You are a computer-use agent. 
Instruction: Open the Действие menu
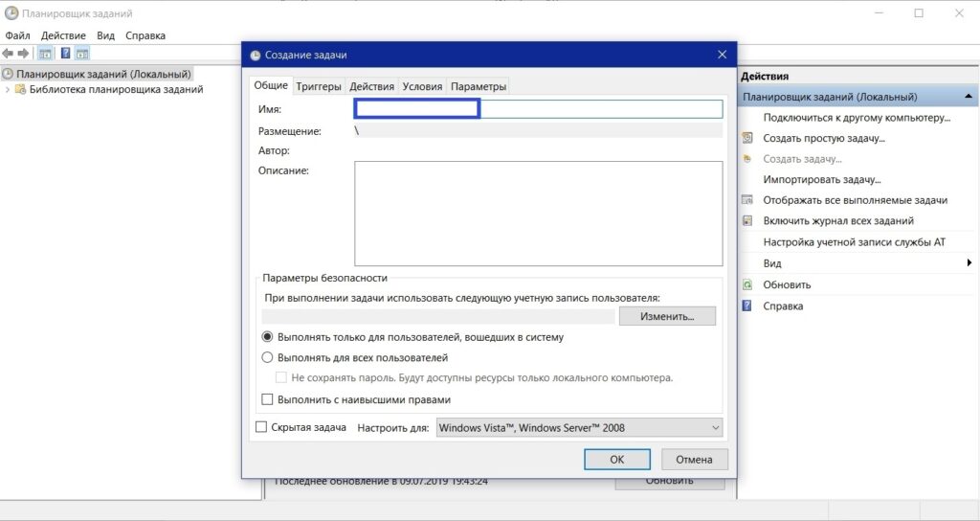tap(63, 35)
